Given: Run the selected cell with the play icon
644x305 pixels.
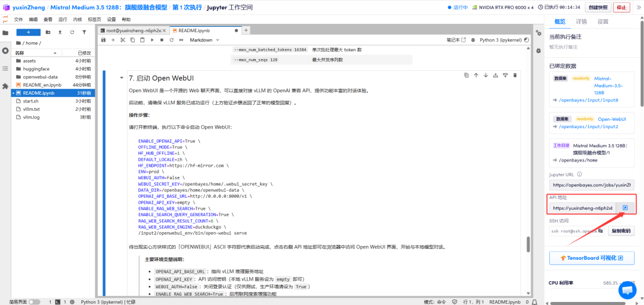Looking at the screenshot, I should coord(152,41).
